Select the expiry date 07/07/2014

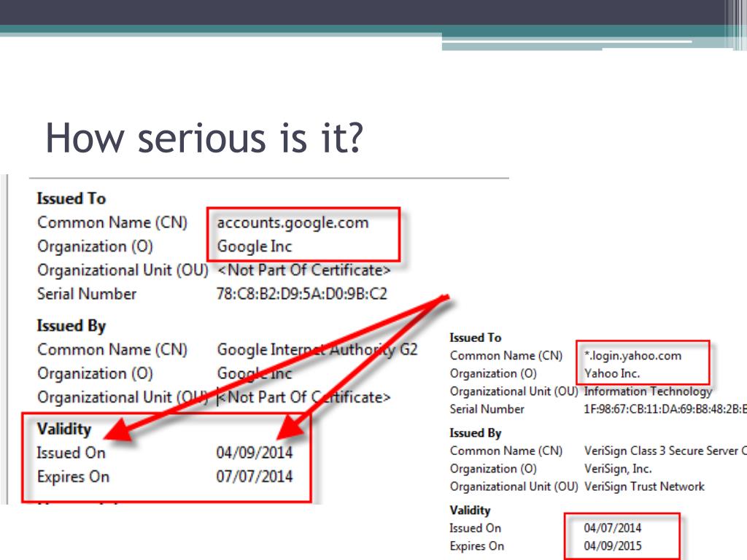255,476
